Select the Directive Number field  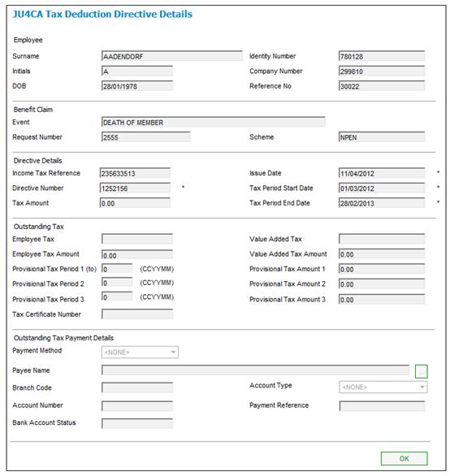pyautogui.click(x=135, y=188)
